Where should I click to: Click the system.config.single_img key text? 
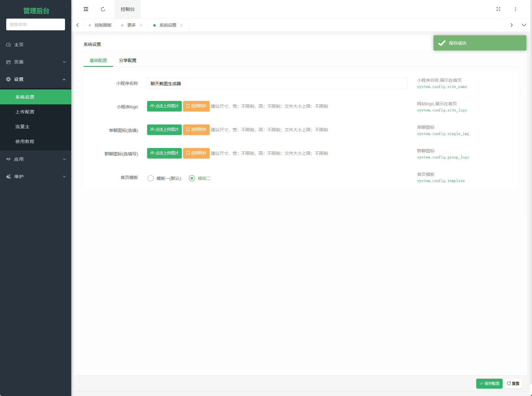(x=443, y=134)
